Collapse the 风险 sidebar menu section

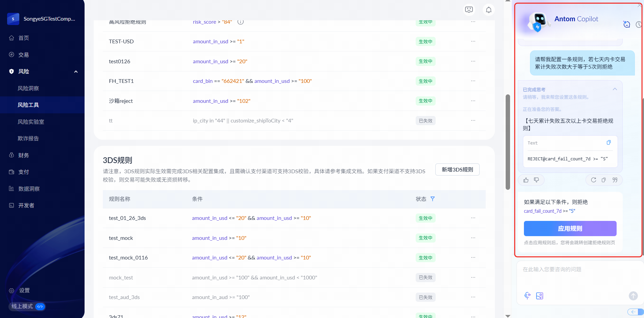tap(76, 72)
